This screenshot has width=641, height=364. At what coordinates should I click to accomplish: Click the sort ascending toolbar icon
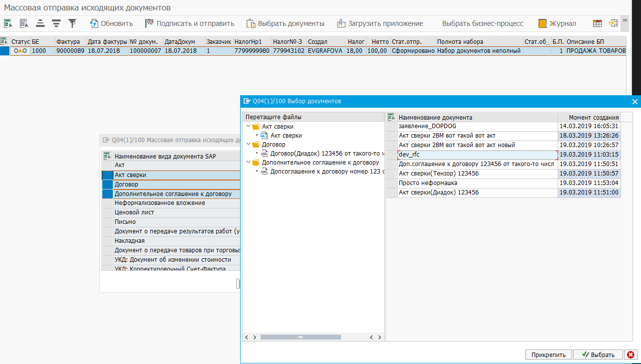[x=40, y=23]
